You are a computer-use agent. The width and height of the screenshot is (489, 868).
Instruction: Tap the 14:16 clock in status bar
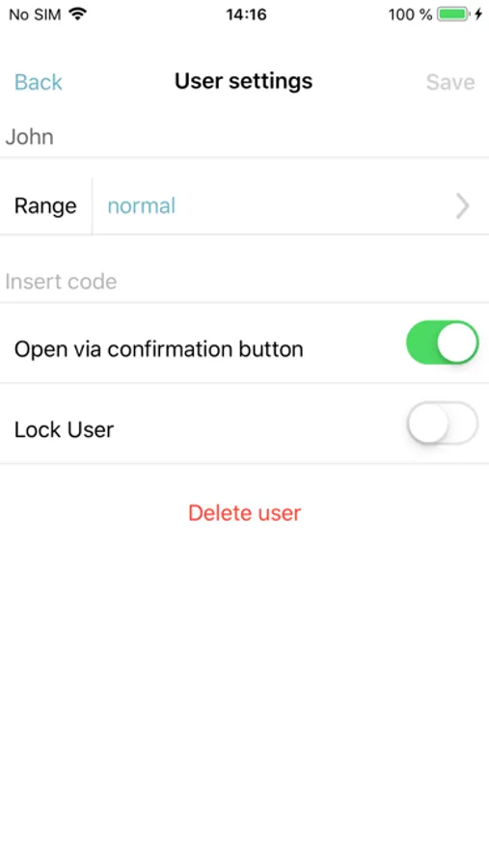tap(246, 14)
